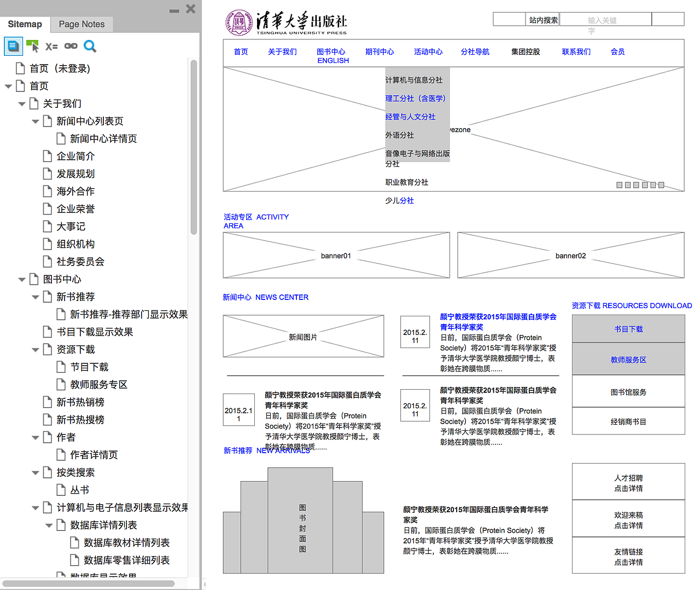Click 会员 in the page navigation bar
The height and width of the screenshot is (590, 700).
pos(617,52)
